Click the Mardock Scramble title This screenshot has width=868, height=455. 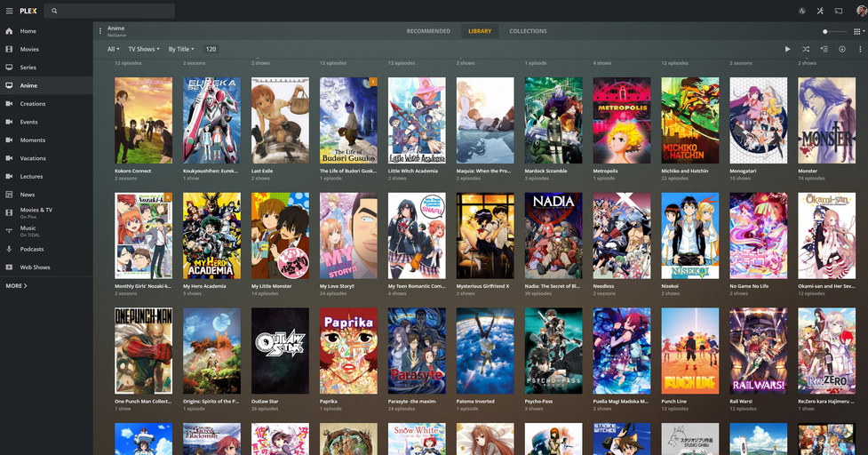tap(545, 171)
